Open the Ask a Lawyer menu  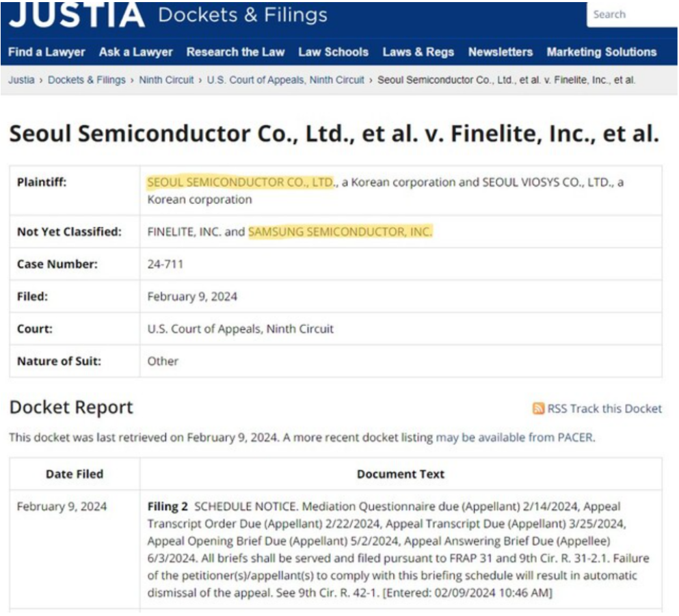click(135, 52)
